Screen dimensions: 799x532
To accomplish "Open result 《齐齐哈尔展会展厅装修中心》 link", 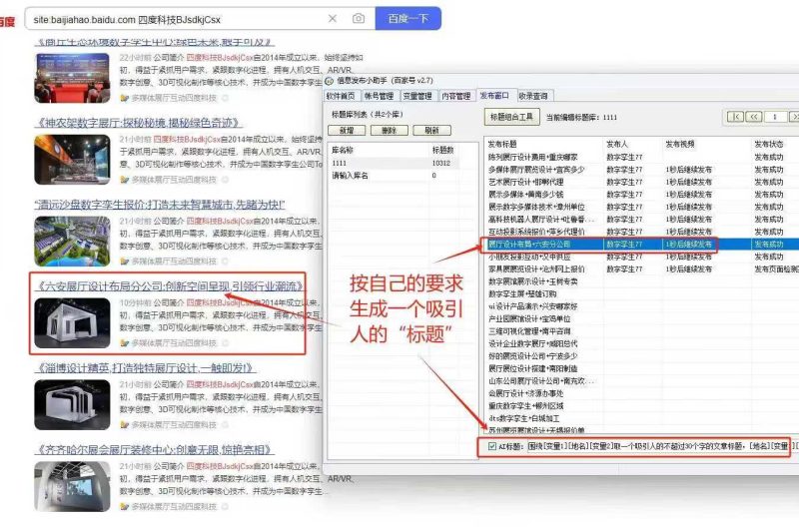I will [155, 450].
